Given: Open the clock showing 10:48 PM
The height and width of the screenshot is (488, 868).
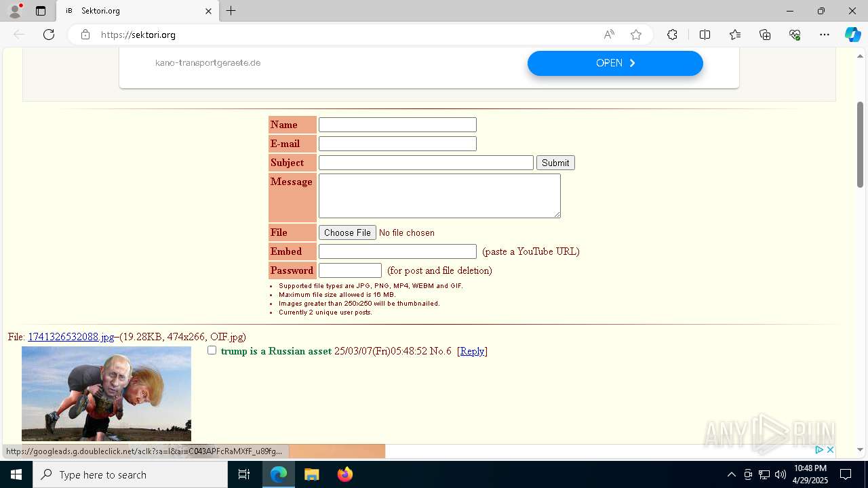Looking at the screenshot, I should pyautogui.click(x=810, y=474).
